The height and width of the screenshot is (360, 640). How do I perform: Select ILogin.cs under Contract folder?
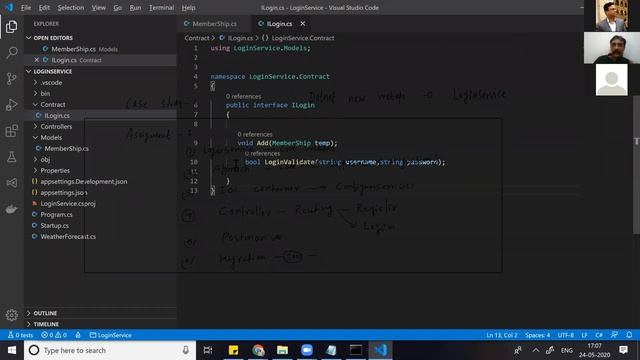(100, 116)
